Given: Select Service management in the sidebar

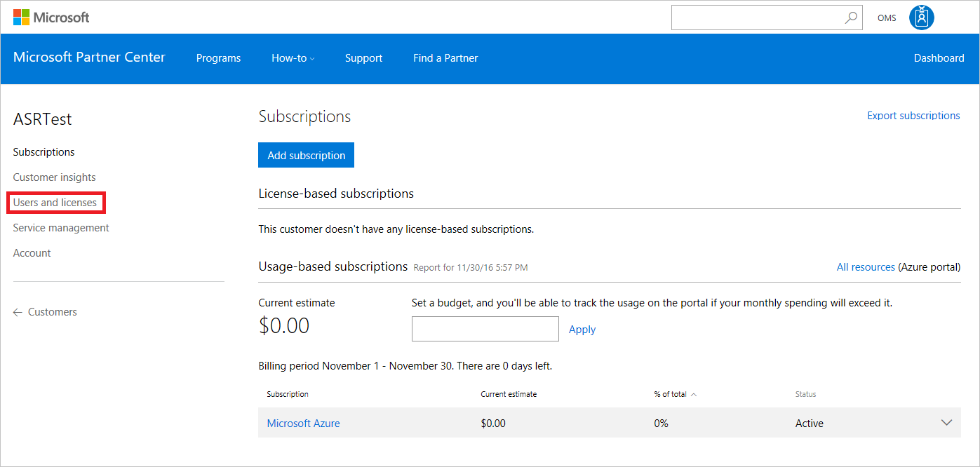Looking at the screenshot, I should 61,227.
